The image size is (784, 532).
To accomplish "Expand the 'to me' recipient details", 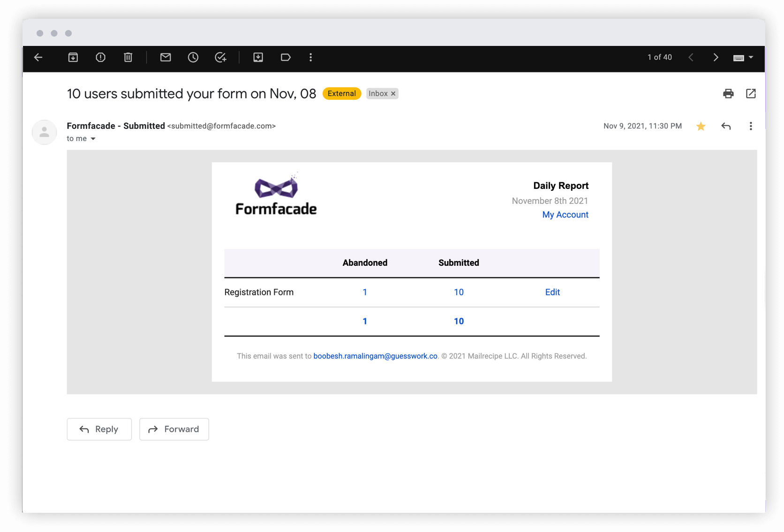I will pyautogui.click(x=93, y=138).
